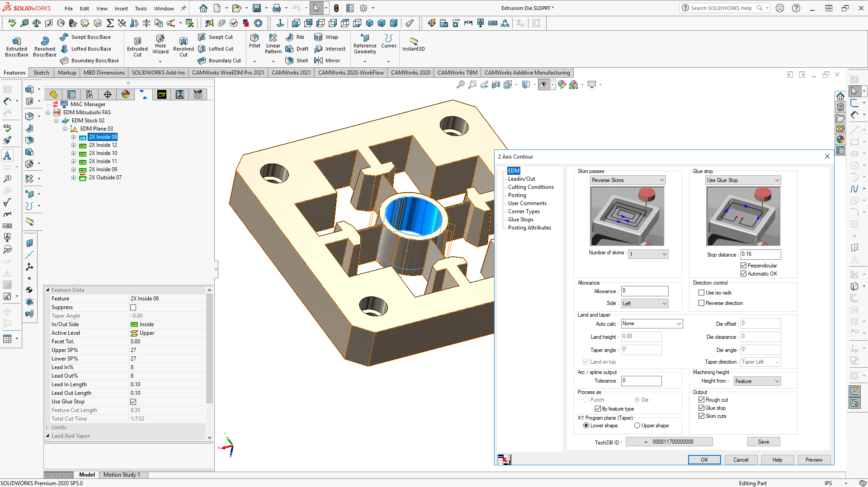Click the Preview button
The image size is (868, 487).
814,459
